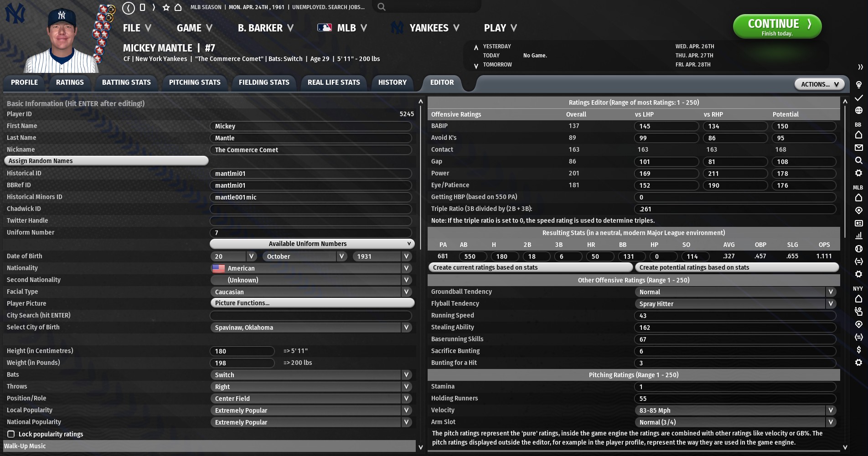This screenshot has height=456, width=868.
Task: Open the NYY dollar finances icon
Action: (x=858, y=350)
